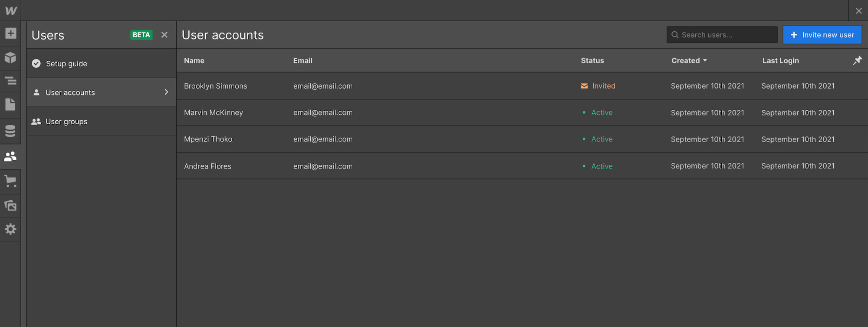Open the Settings gear panel

tap(10, 229)
